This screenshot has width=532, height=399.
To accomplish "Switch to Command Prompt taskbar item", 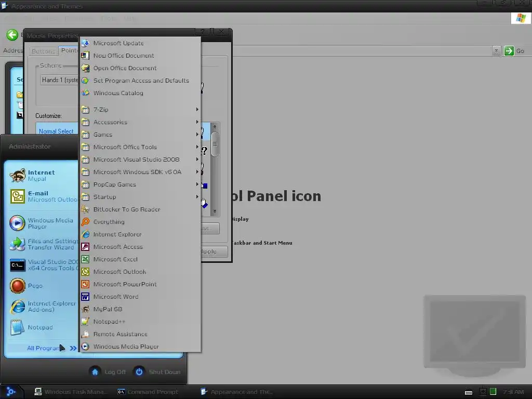I will click(148, 392).
